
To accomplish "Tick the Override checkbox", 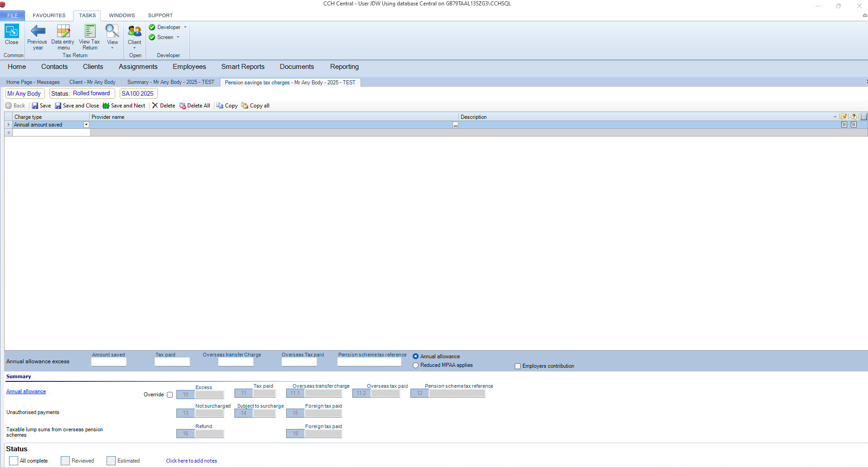I will tap(170, 395).
